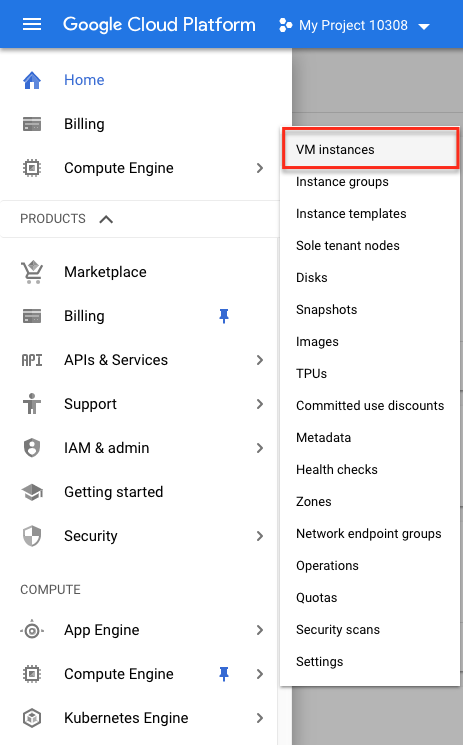Viewport: 463px width, 745px height.
Task: Expand the APIs & Services submenu arrow
Action: tap(260, 360)
